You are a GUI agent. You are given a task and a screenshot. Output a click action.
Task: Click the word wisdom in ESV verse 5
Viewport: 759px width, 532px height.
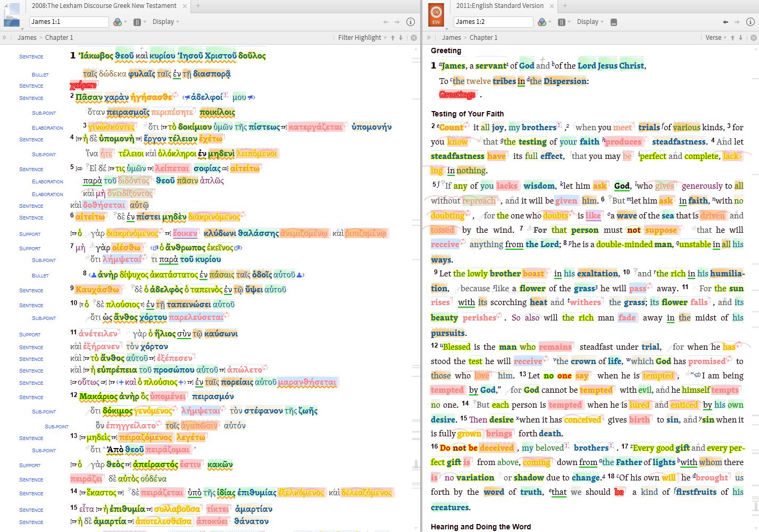(x=539, y=186)
